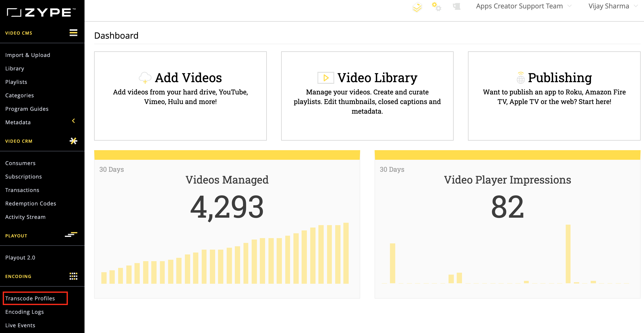
Task: Open Import & Upload in sidebar
Action: 28,55
